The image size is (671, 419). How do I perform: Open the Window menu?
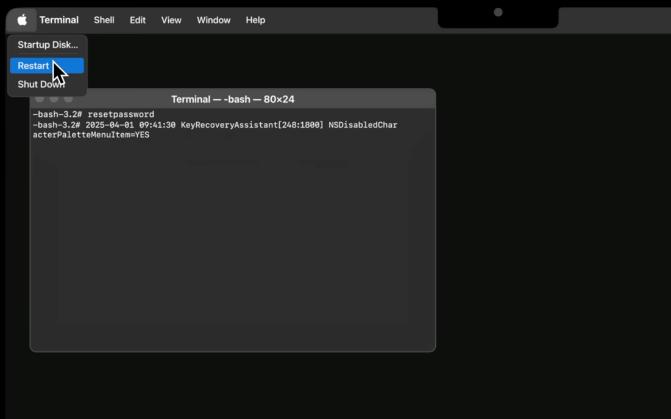[214, 20]
